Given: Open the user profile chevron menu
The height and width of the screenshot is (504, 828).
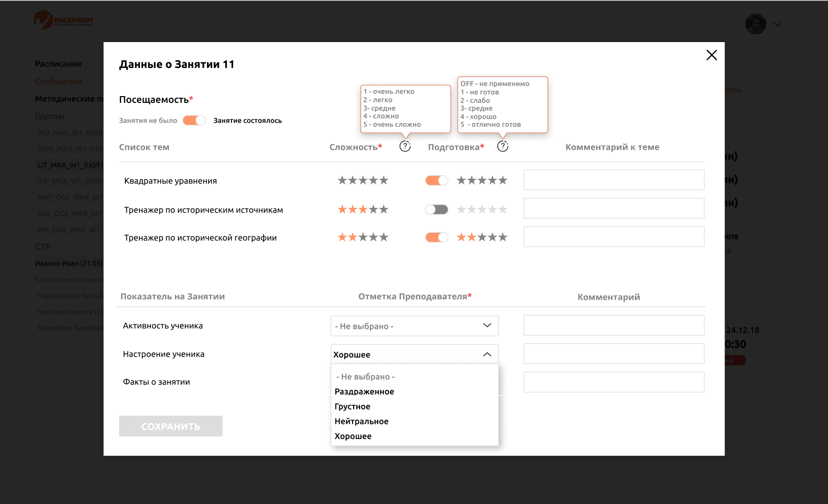Looking at the screenshot, I should [778, 24].
